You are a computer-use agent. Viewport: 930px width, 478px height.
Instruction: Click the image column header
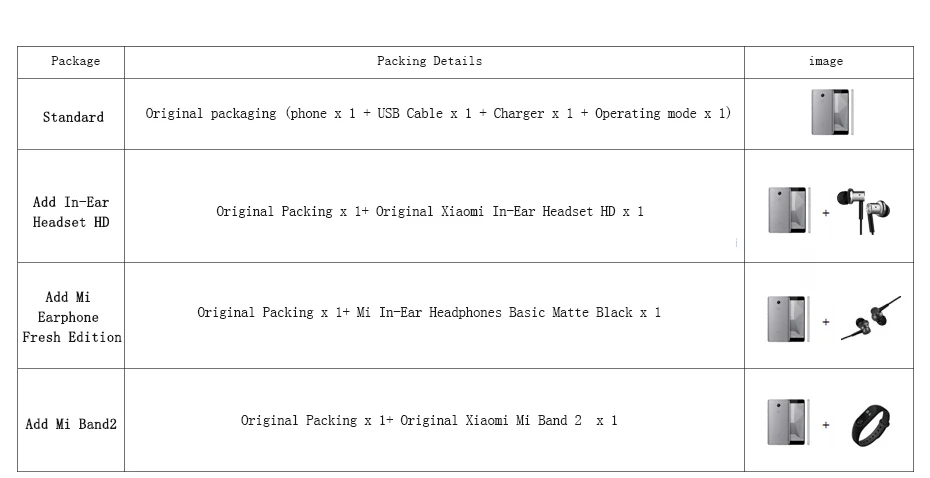pos(826,61)
